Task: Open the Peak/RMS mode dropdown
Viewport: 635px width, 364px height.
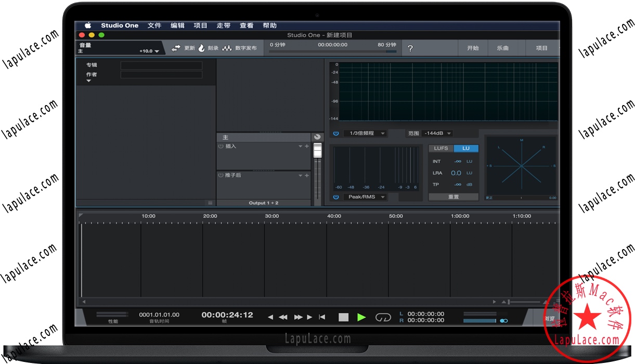Action: [x=365, y=197]
